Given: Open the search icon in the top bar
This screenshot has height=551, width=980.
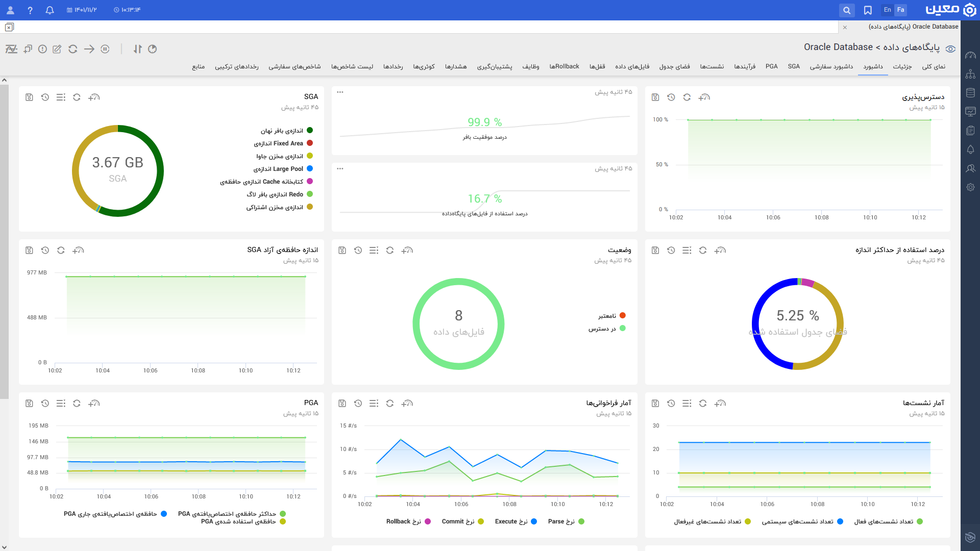Looking at the screenshot, I should [846, 10].
